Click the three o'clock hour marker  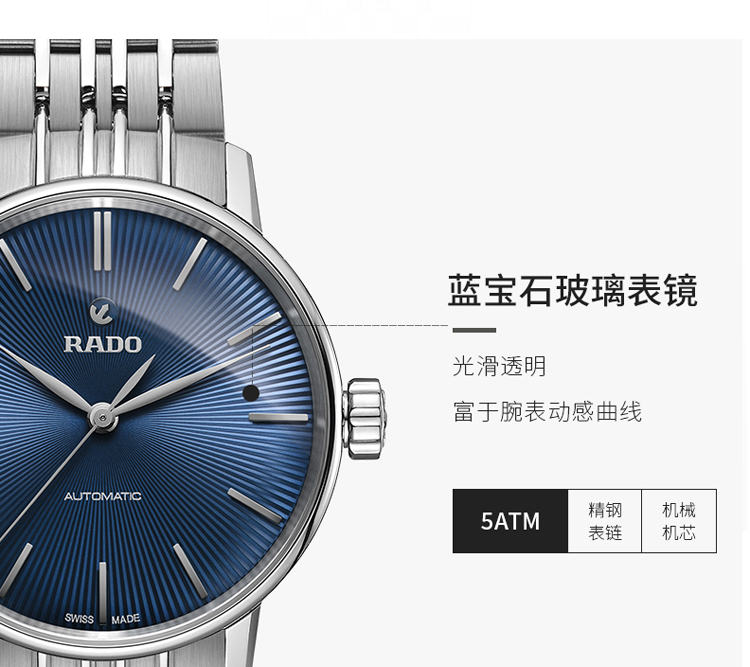coord(279,418)
